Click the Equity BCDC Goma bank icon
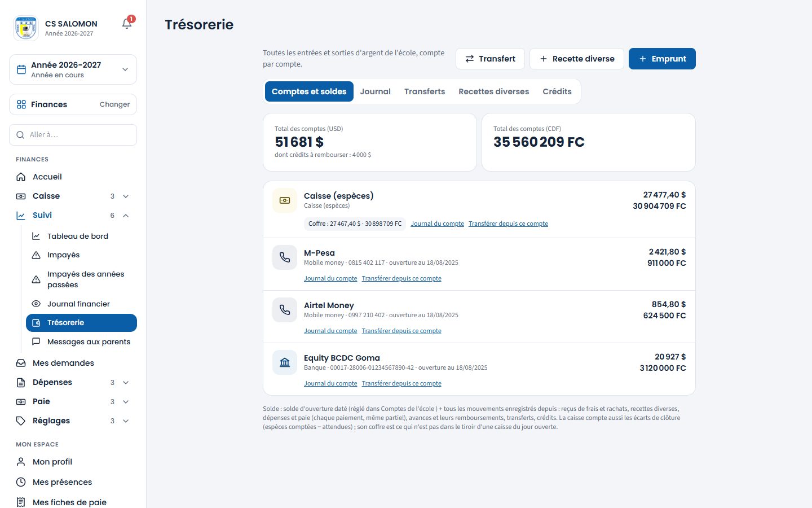The height and width of the screenshot is (508, 812). tap(285, 362)
